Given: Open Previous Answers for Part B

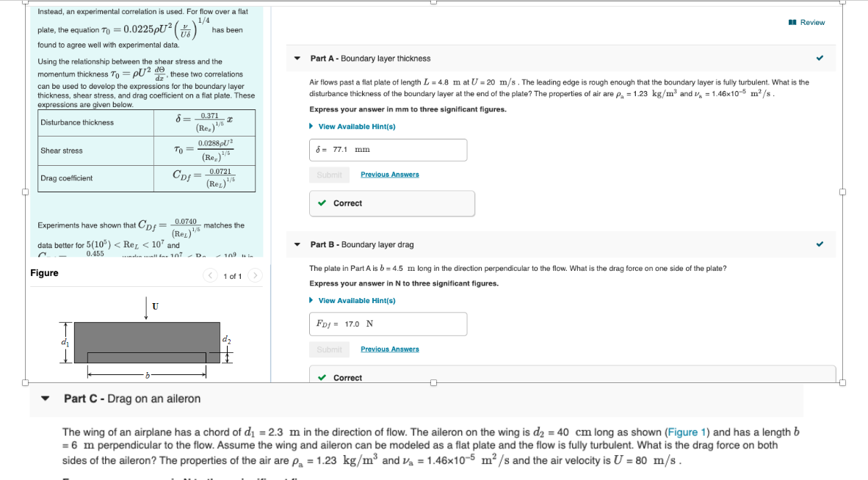Looking at the screenshot, I should (389, 349).
